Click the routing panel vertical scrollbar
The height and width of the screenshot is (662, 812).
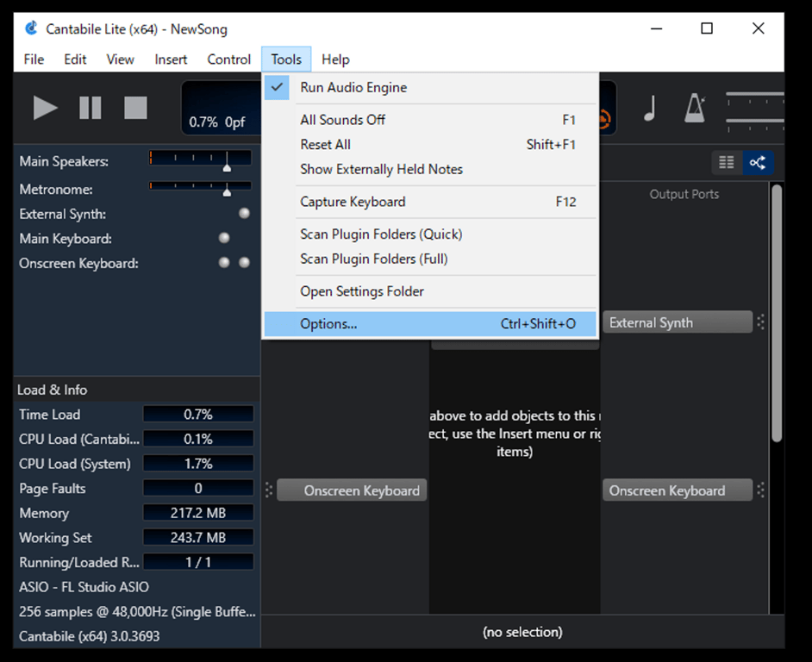click(777, 314)
